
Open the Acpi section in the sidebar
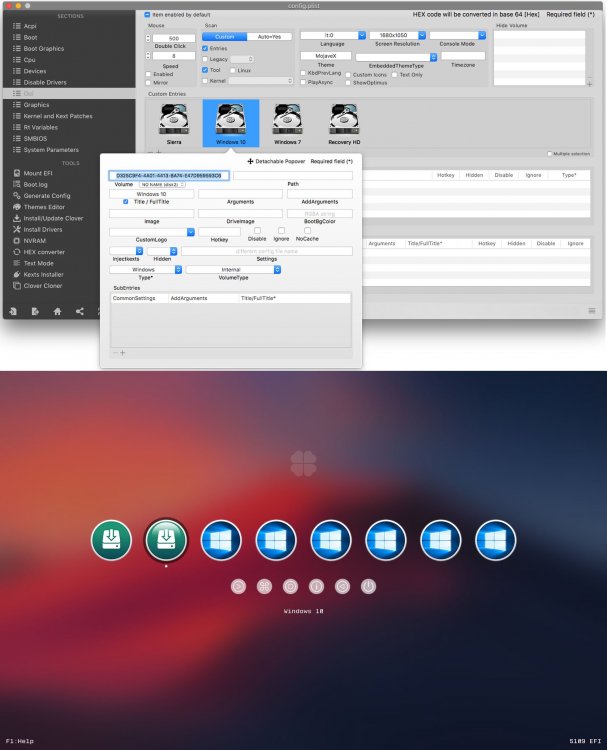click(x=30, y=26)
